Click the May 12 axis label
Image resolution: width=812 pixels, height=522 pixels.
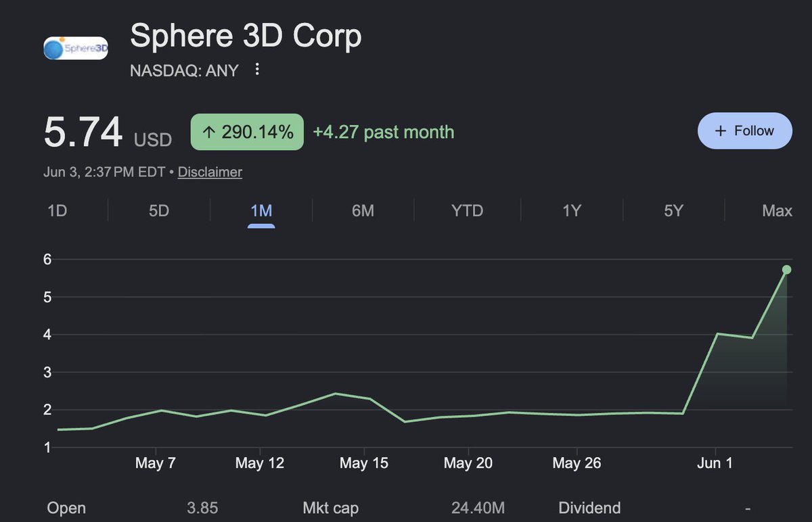pos(260,463)
